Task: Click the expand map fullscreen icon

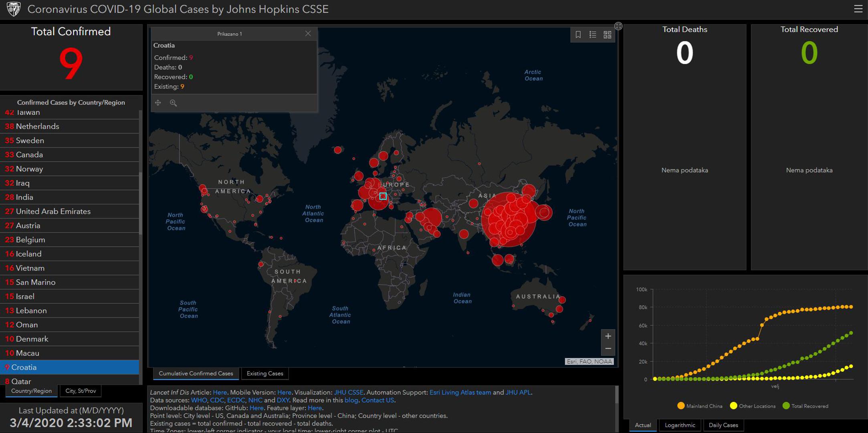Action: [x=618, y=26]
